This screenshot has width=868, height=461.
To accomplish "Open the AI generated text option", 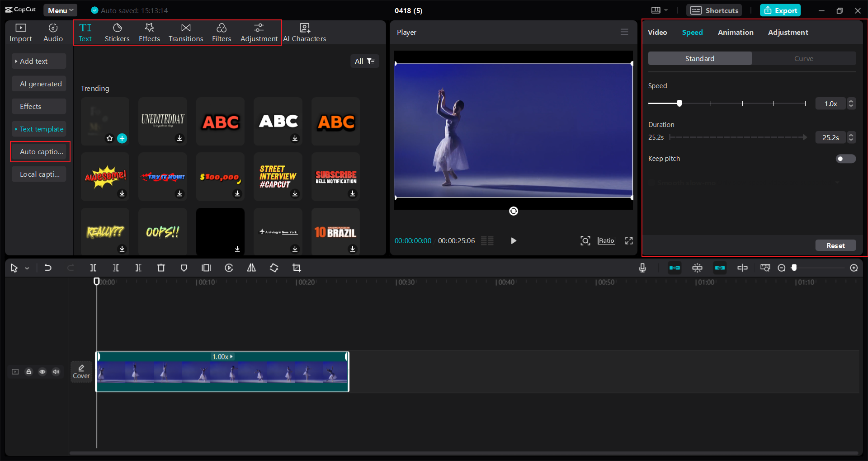I will 39,84.
